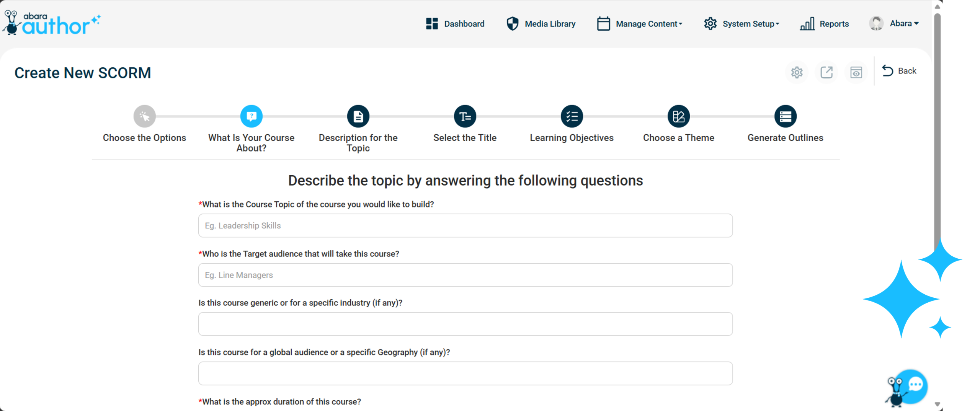Focus the specific industry input field
980x411 pixels.
click(x=465, y=324)
